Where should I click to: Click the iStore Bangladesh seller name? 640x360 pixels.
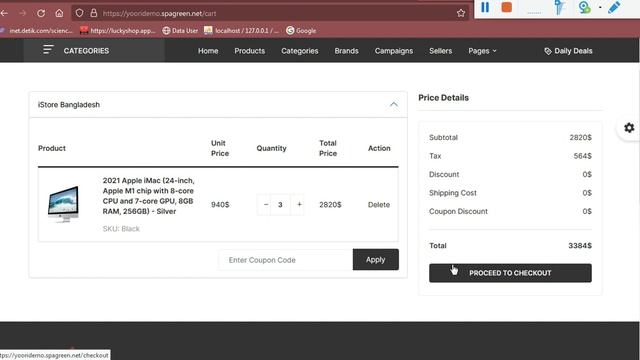69,105
